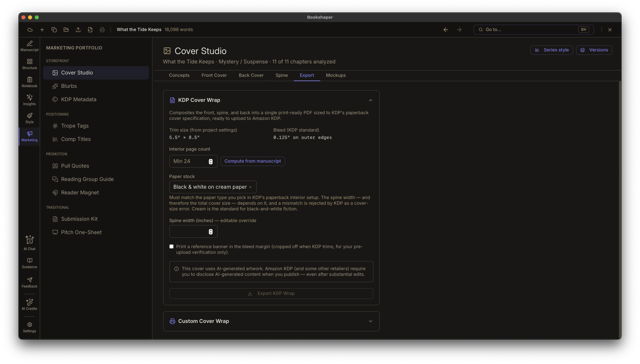Viewport: 640px width, 364px height.
Task: Open Series style settings
Action: (x=552, y=50)
